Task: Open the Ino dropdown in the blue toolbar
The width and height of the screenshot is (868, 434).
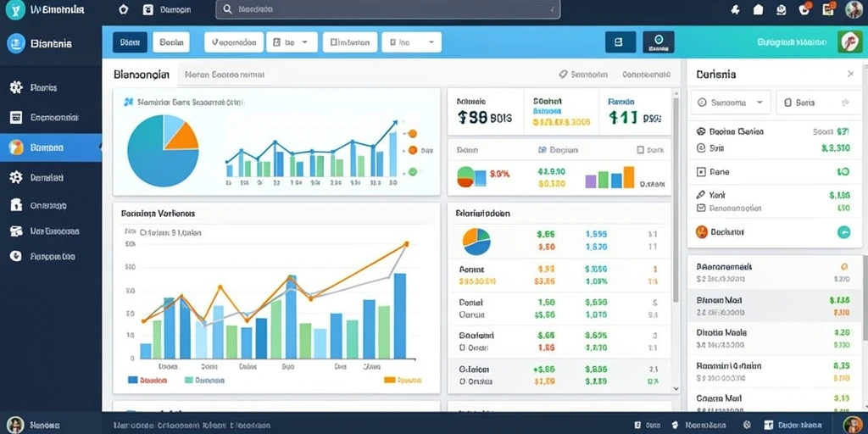Action: (x=411, y=42)
